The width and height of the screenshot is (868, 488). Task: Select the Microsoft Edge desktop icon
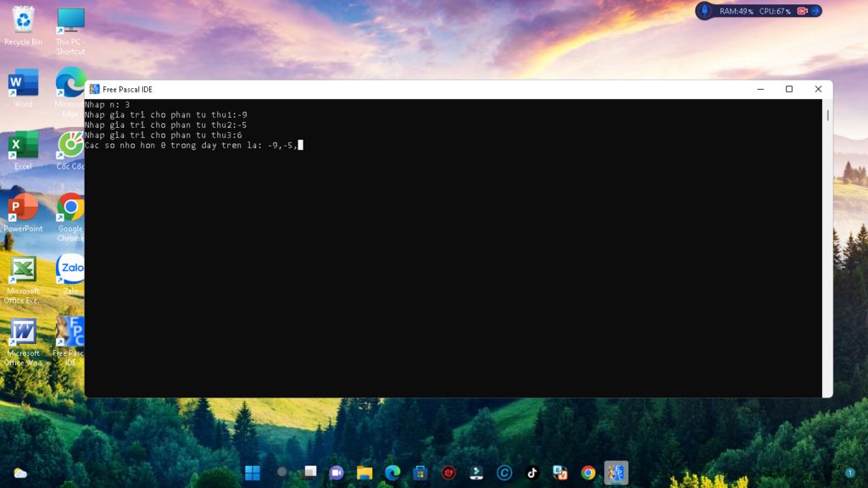click(70, 91)
